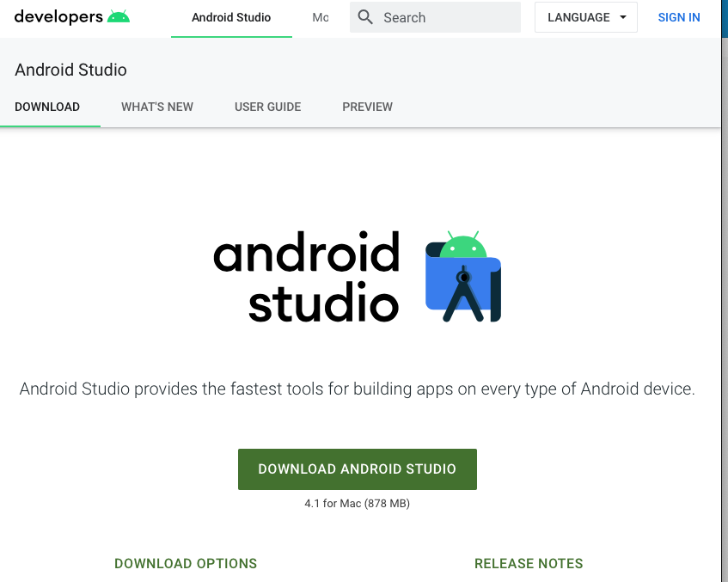Open the WHAT'S NEW tab
Screen dimensions: 728x582
157,107
